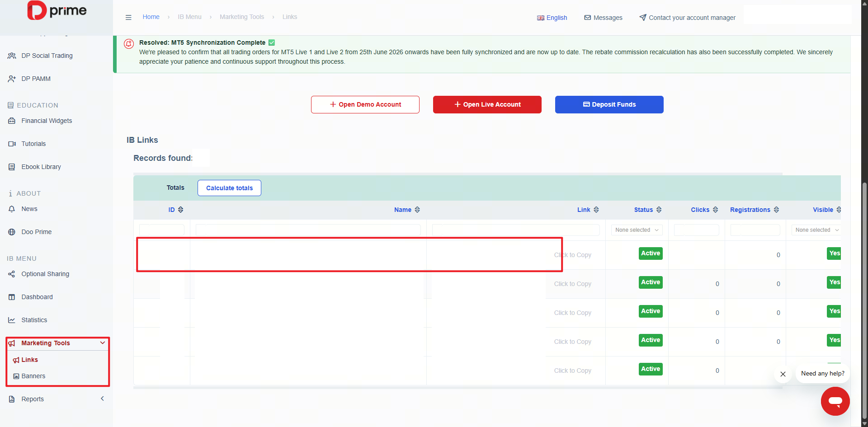Open Tutorials menu item
868x427 pixels.
pyautogui.click(x=33, y=144)
